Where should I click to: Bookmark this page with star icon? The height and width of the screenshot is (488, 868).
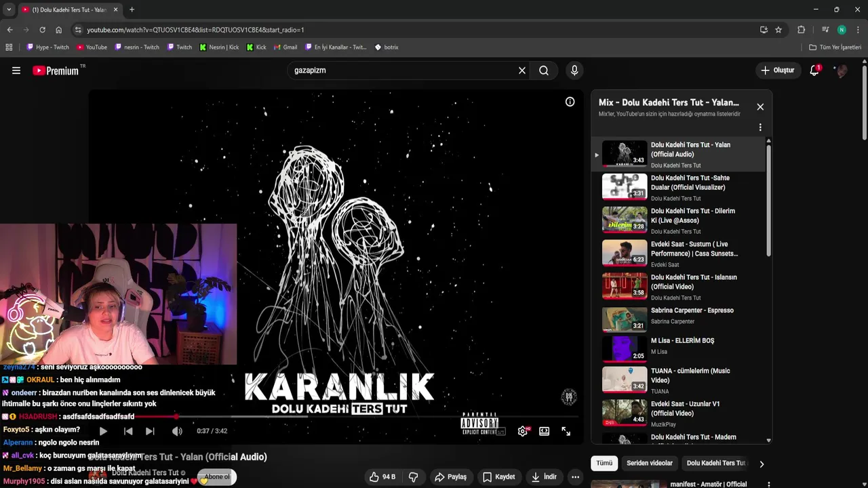click(778, 30)
